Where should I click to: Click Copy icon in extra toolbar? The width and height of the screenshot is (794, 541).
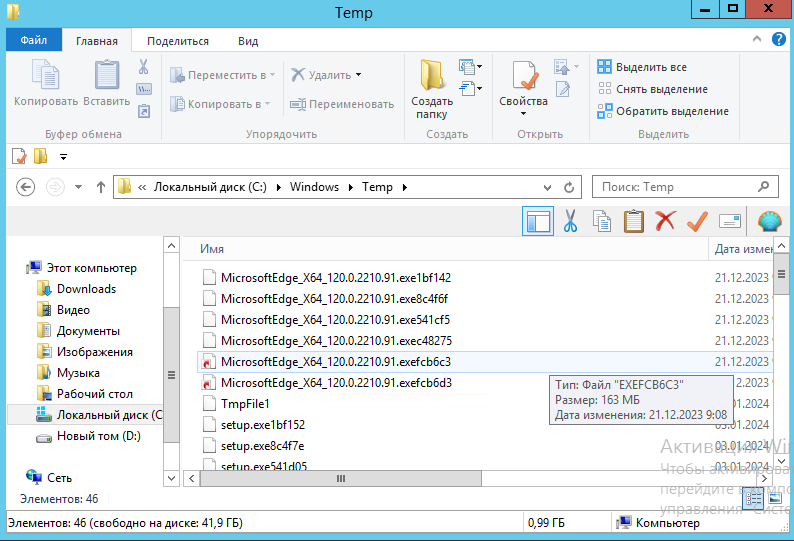pyautogui.click(x=602, y=221)
